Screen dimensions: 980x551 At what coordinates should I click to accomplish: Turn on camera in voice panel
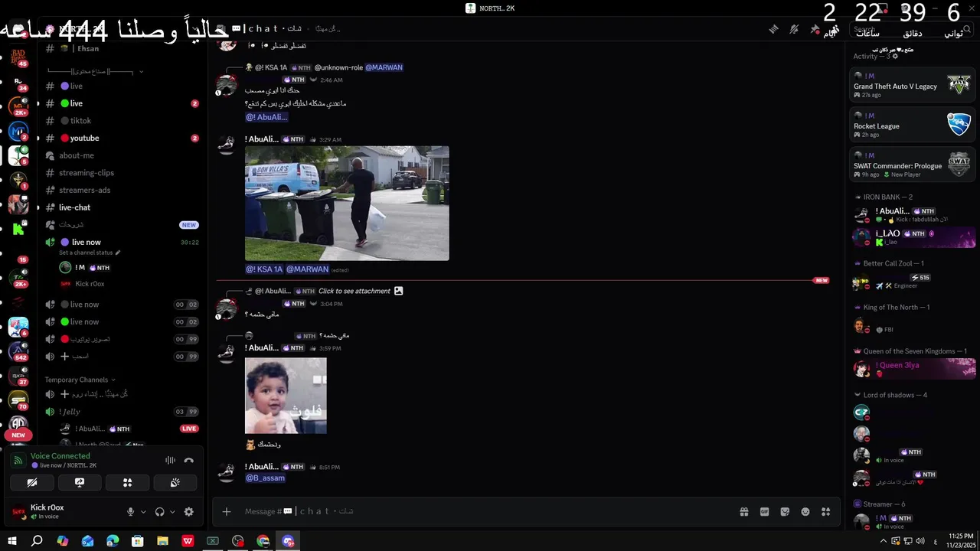(x=32, y=482)
